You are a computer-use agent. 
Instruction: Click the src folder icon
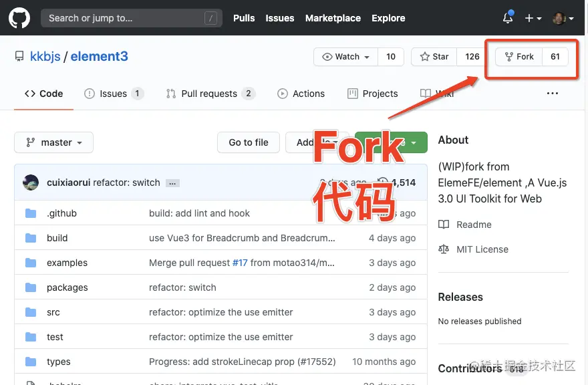click(x=31, y=312)
